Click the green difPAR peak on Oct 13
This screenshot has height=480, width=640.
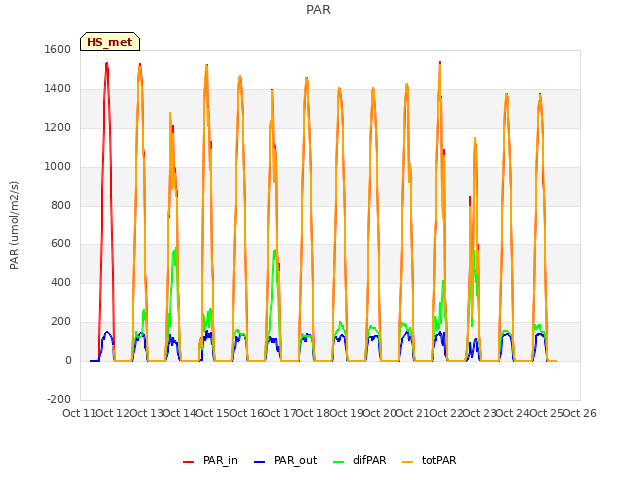point(175,249)
